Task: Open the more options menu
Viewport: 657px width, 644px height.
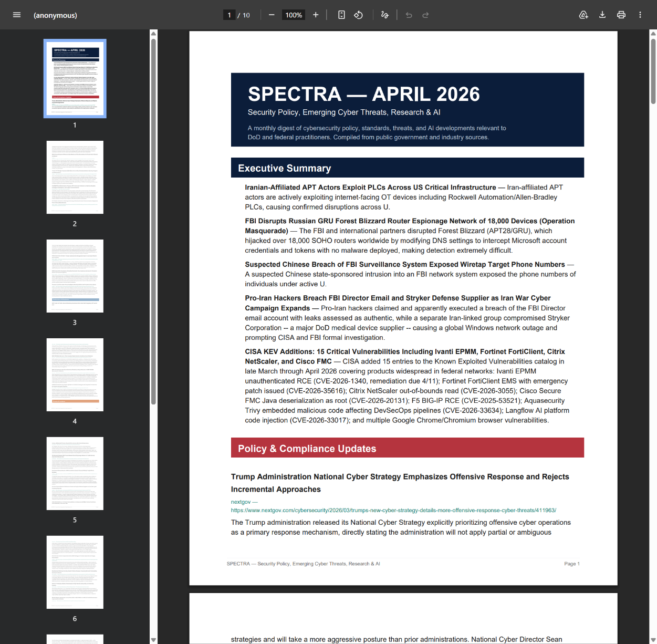Action: coord(640,15)
